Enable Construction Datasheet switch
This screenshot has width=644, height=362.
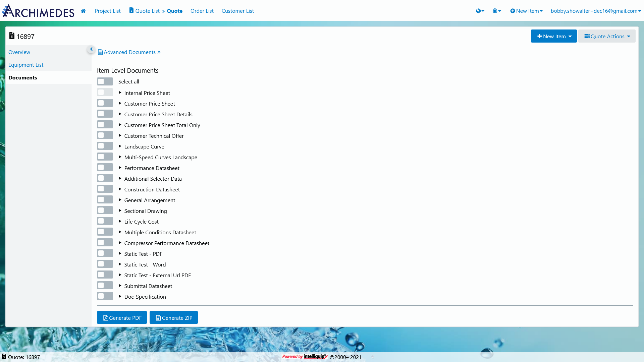(105, 189)
